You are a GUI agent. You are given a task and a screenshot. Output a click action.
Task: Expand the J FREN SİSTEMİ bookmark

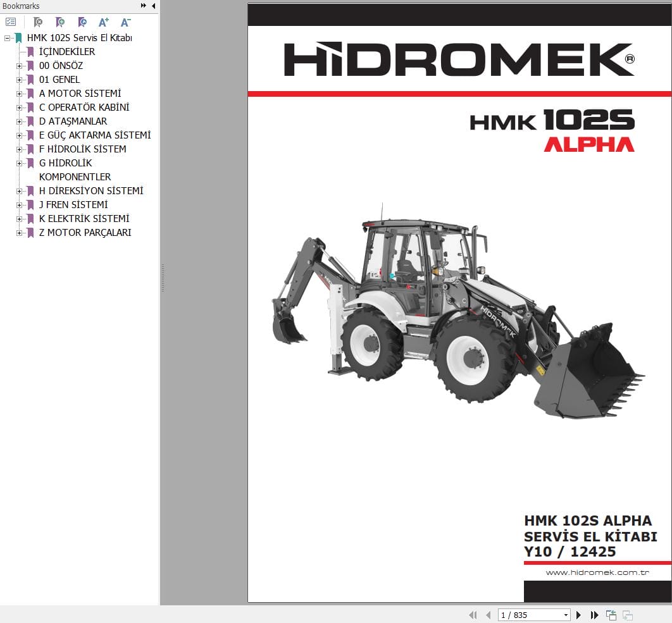[x=19, y=205]
